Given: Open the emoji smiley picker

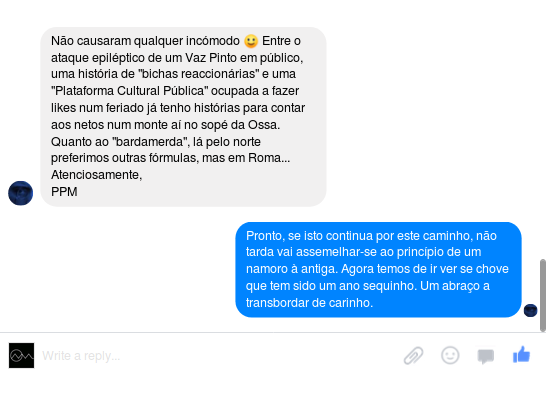Looking at the screenshot, I should click(450, 356).
